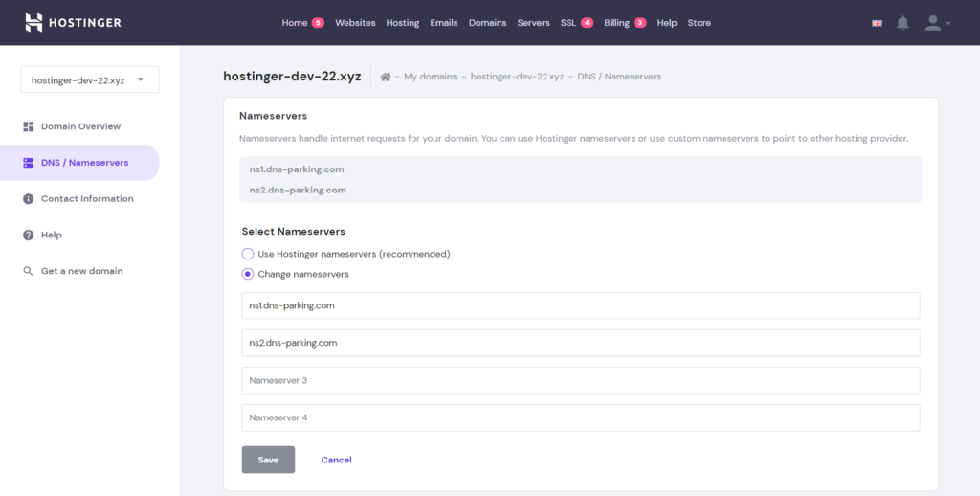Cancel the nameserver changes

pyautogui.click(x=336, y=460)
